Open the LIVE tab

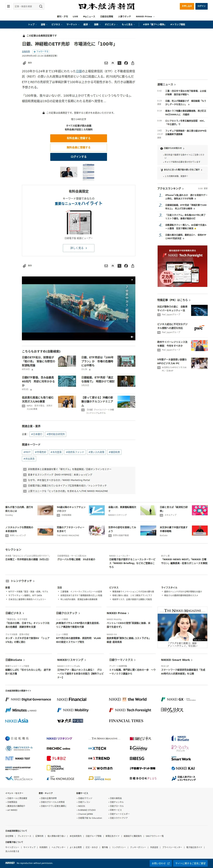click(x=75, y=17)
